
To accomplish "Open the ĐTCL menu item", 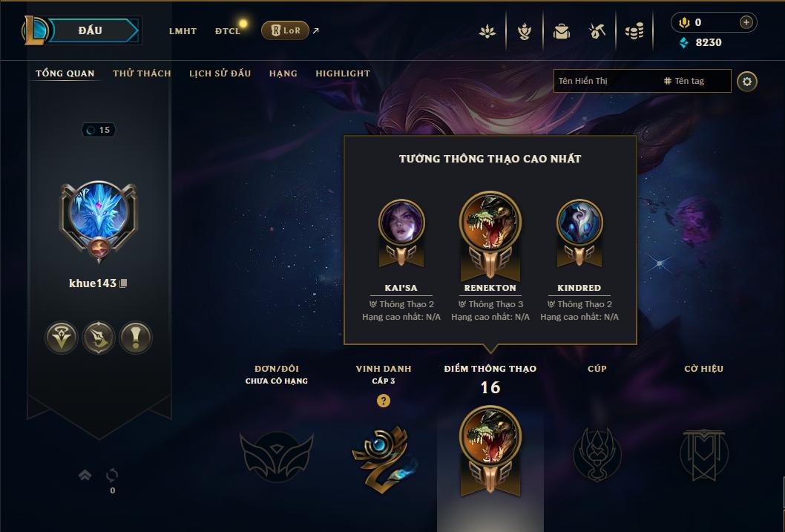I will (x=228, y=31).
